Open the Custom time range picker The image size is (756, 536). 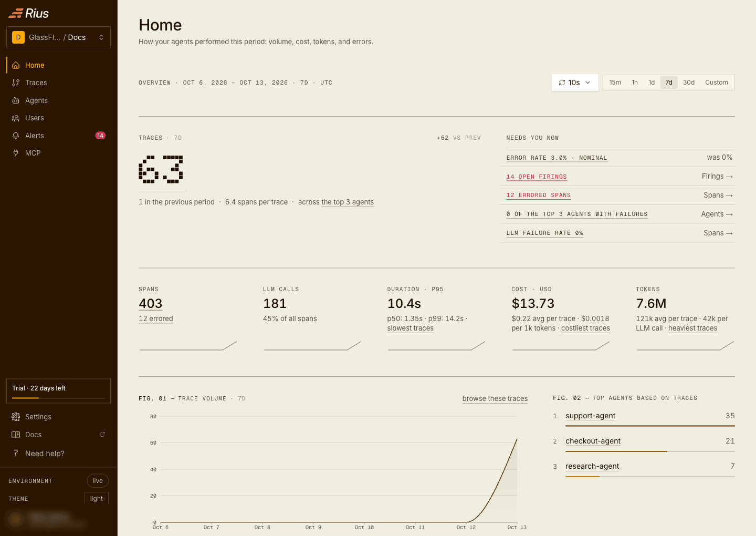(717, 83)
